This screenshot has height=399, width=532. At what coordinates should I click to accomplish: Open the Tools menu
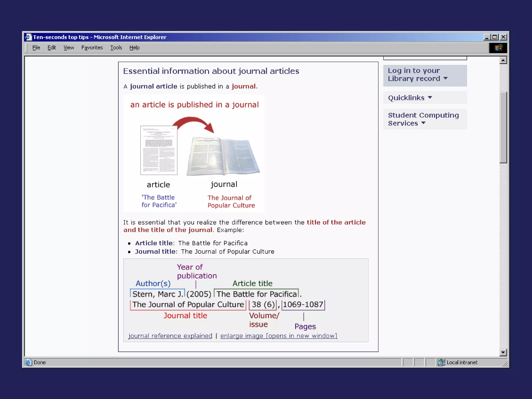[116, 48]
